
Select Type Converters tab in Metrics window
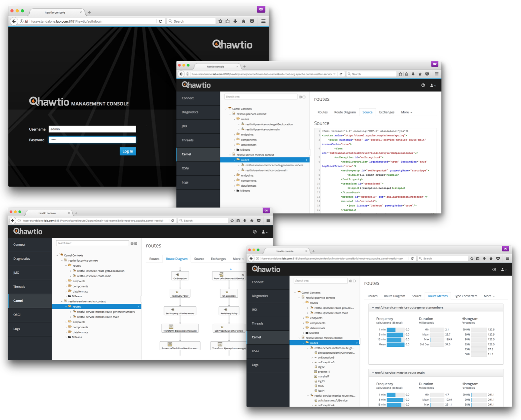[x=466, y=296]
